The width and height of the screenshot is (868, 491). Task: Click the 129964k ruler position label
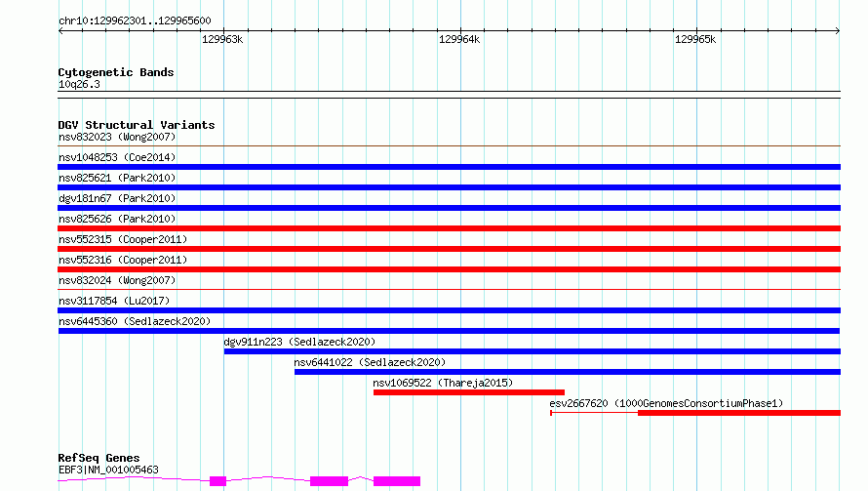[x=459, y=39]
